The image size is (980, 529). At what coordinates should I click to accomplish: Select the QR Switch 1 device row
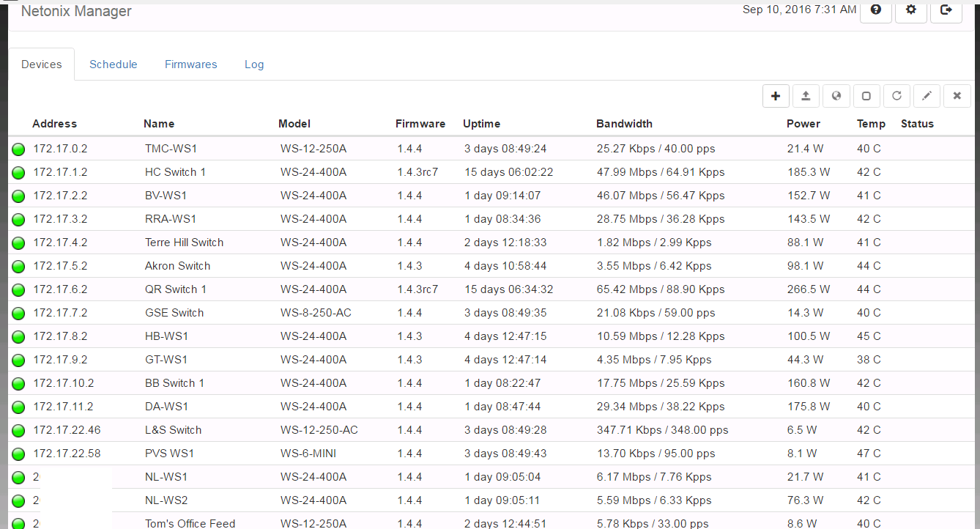(176, 289)
